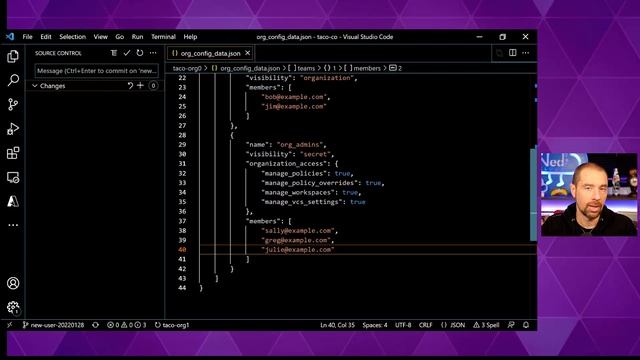This screenshot has height=360, width=640.
Task: Open the Edit menu
Action: point(46,37)
